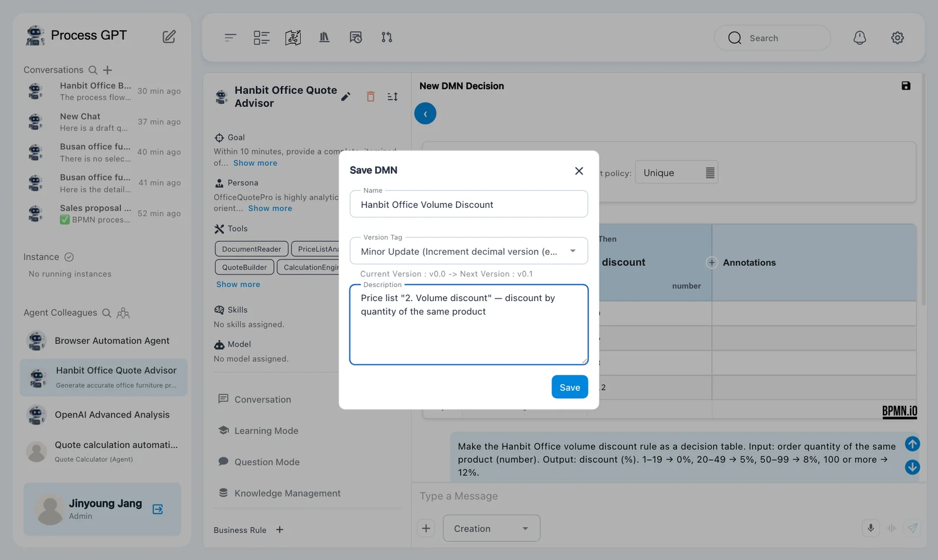Screen dimensions: 938x560
Task: Open Knowledge Management
Action: [287, 493]
